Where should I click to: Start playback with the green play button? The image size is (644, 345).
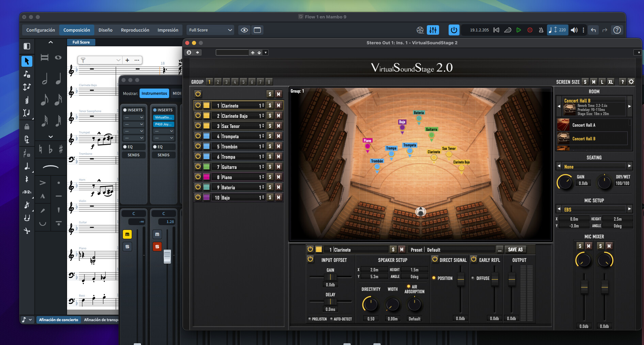tap(519, 30)
